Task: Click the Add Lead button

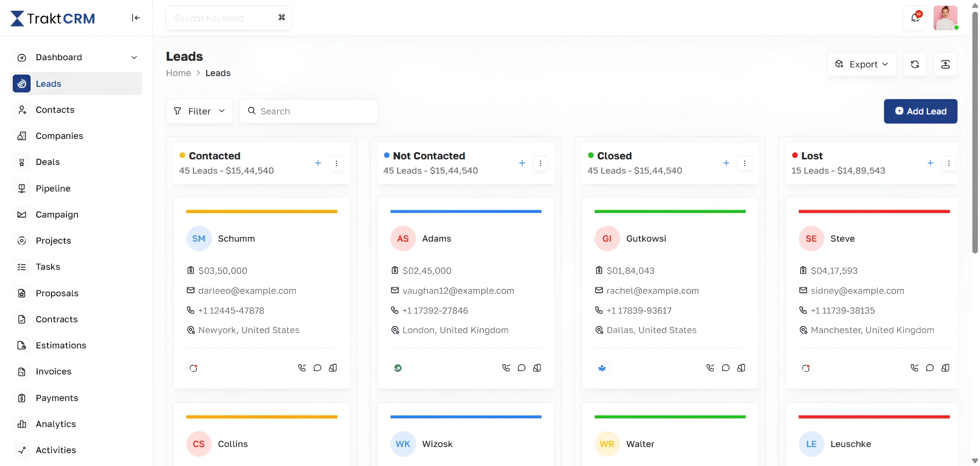Action: pos(920,111)
